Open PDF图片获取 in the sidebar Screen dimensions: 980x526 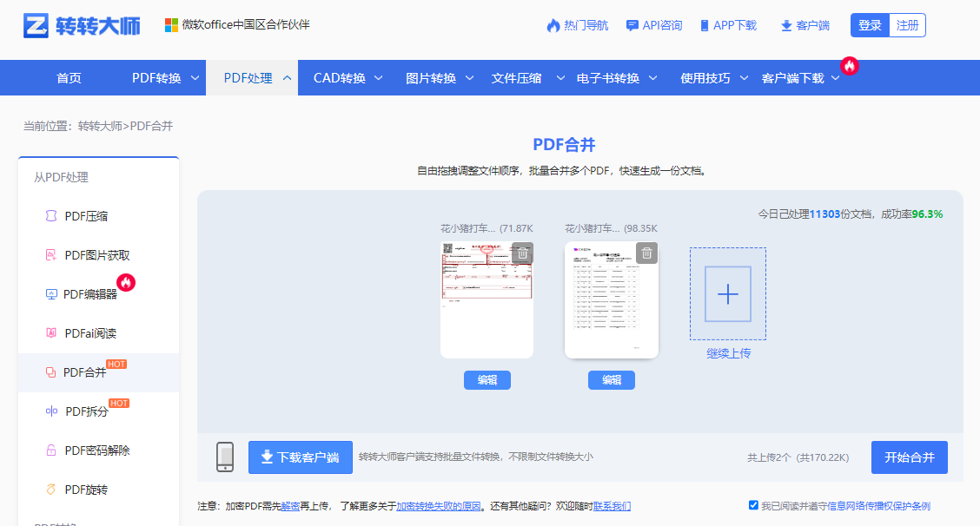(x=97, y=255)
